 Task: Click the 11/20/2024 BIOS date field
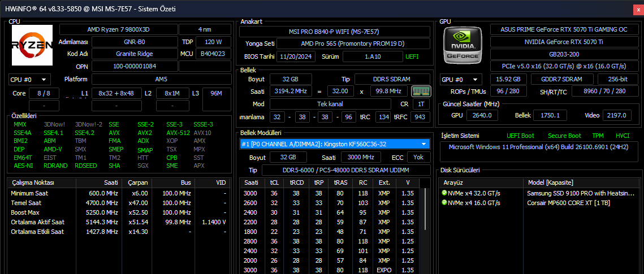(296, 56)
